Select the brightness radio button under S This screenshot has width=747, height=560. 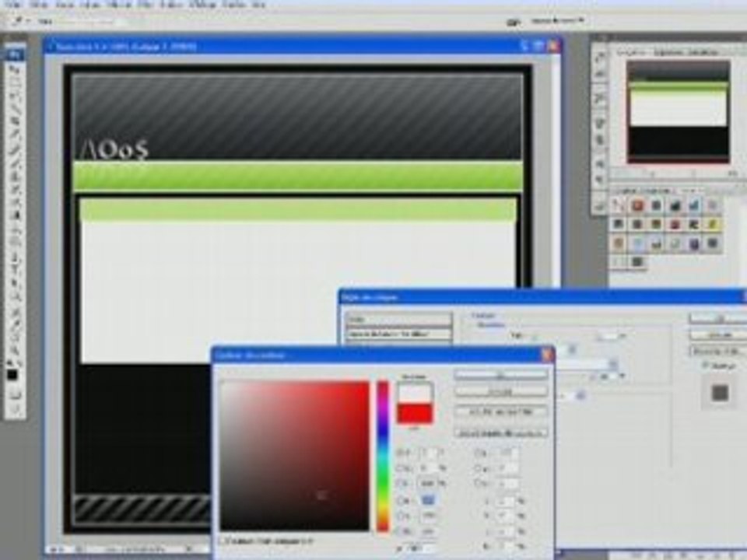tap(402, 483)
